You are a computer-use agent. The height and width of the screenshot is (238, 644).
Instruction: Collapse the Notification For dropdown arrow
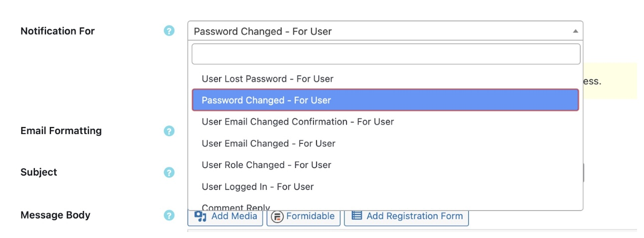point(575,31)
